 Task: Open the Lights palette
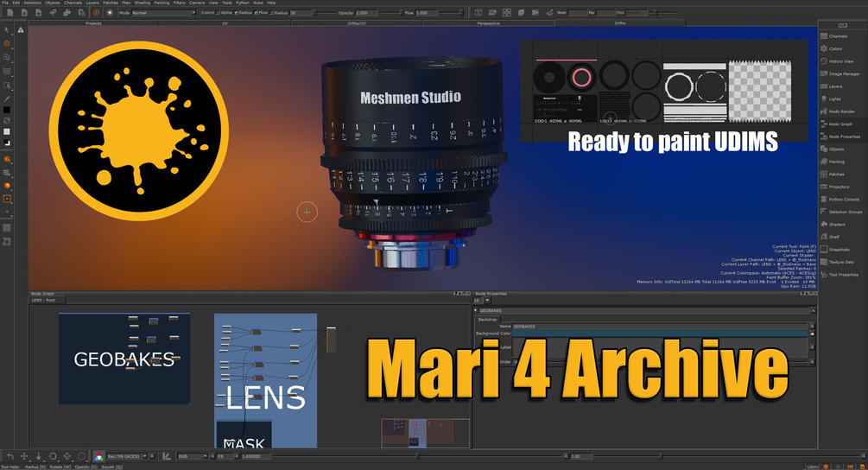830,99
